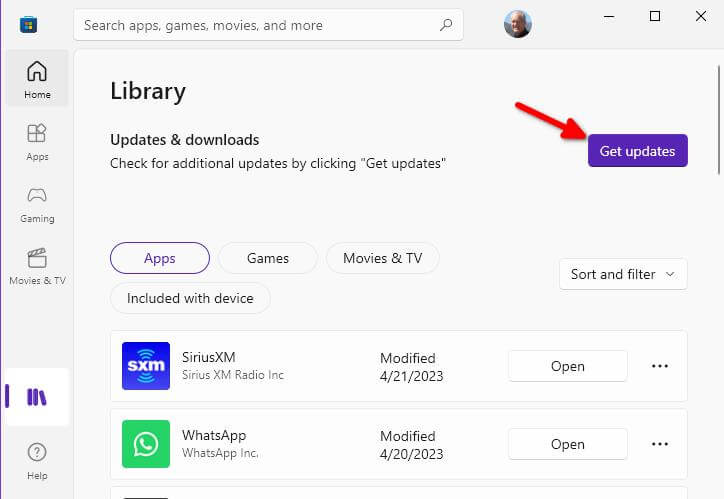Click Get updates button
724x499 pixels.
click(638, 150)
